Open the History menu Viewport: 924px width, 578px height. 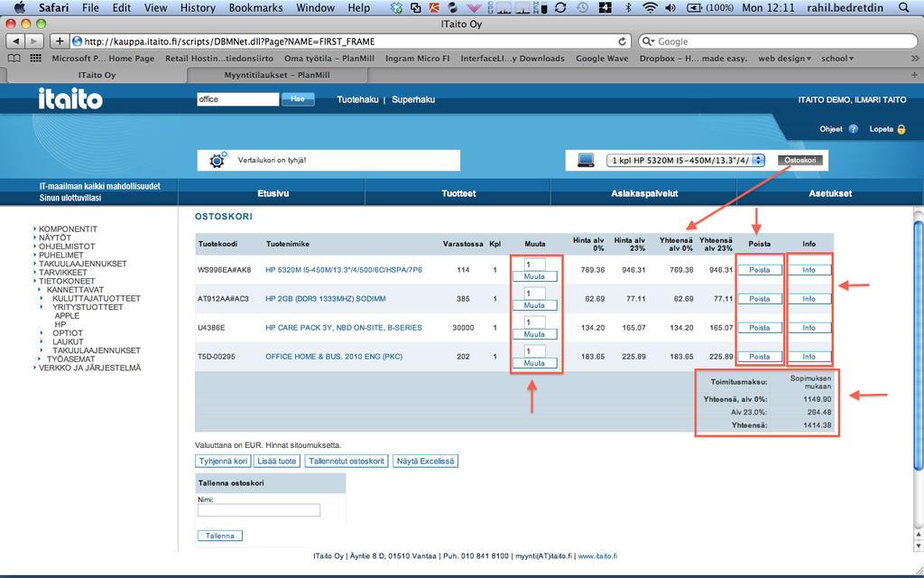pyautogui.click(x=198, y=7)
